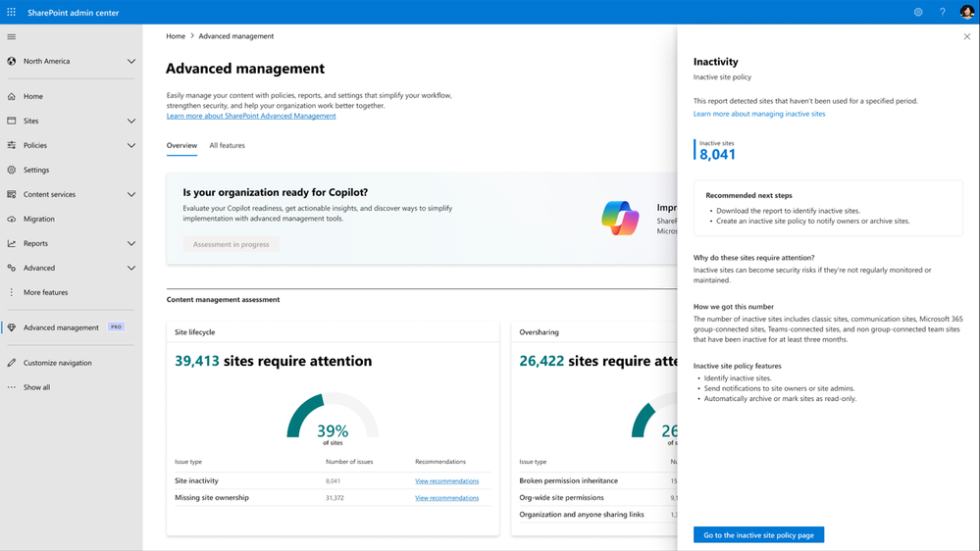The height and width of the screenshot is (551, 980).
Task: Click the Reports chart icon
Action: 11,243
